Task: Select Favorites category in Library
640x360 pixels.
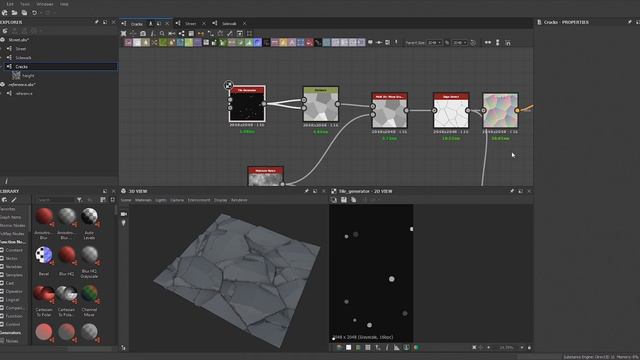Action: point(8,209)
